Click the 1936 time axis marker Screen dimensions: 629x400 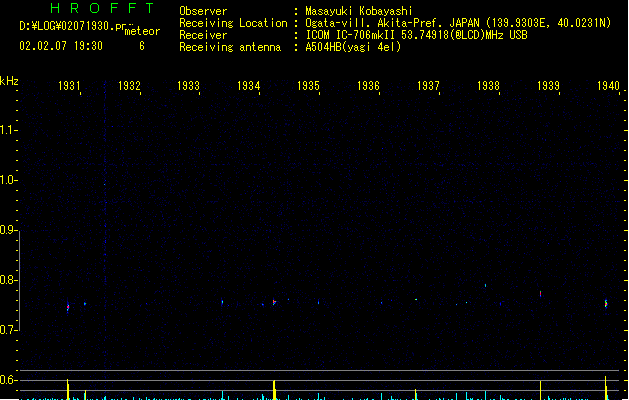pyautogui.click(x=368, y=85)
